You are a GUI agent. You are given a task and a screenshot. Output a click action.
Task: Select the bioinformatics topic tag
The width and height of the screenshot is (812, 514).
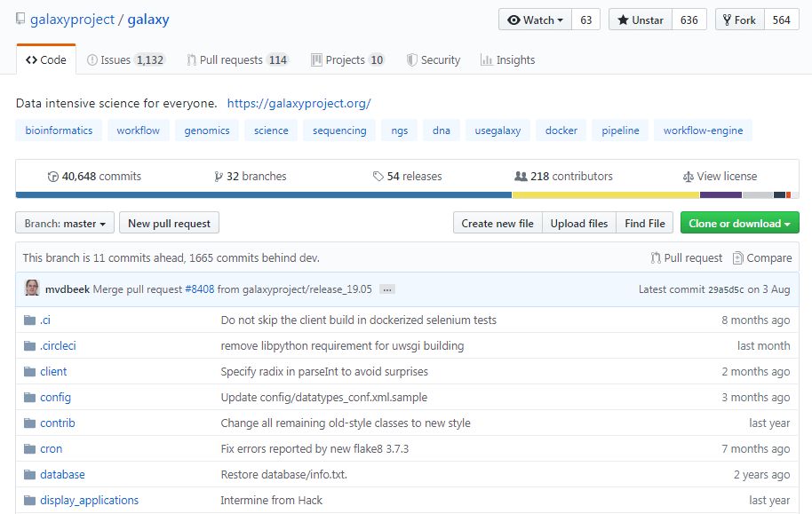click(59, 130)
